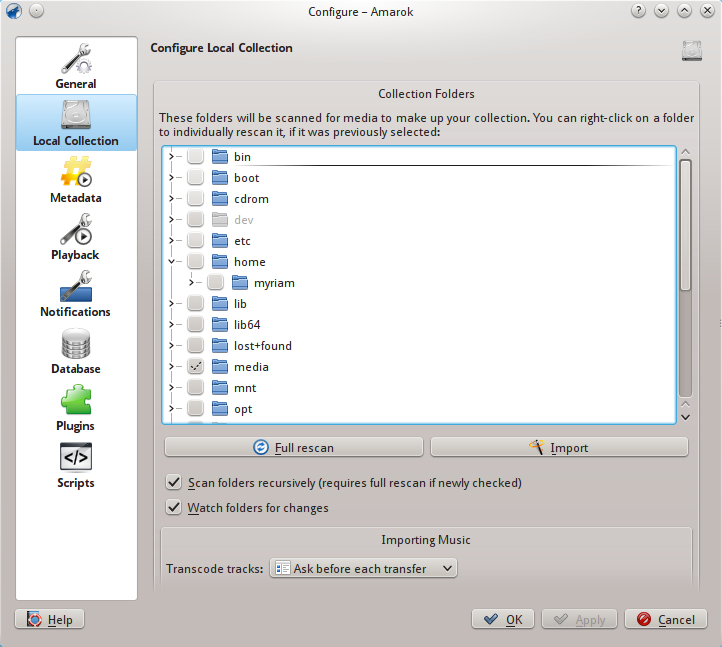Check the media folder checkbox
This screenshot has height=647, width=722.
tap(195, 367)
